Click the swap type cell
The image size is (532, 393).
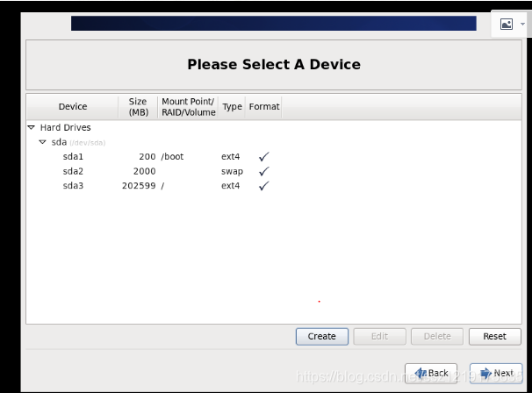click(232, 172)
